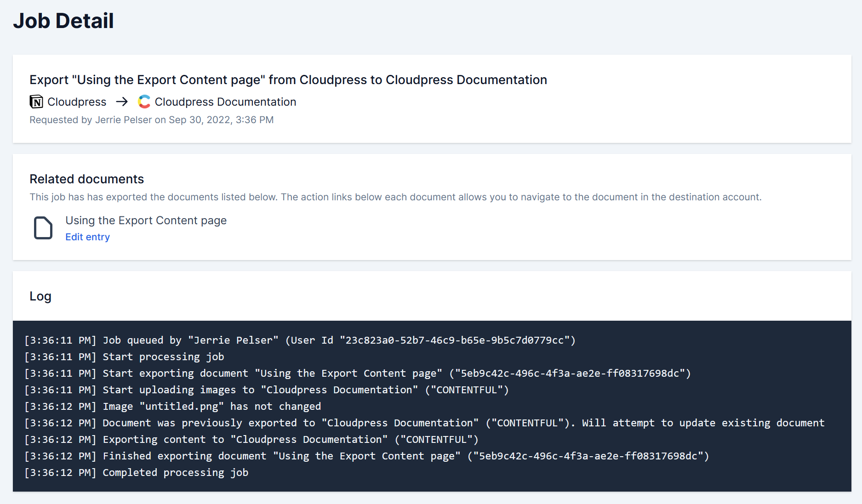Select the Document was previously exported log line
Image resolution: width=862 pixels, height=504 pixels.
(425, 423)
